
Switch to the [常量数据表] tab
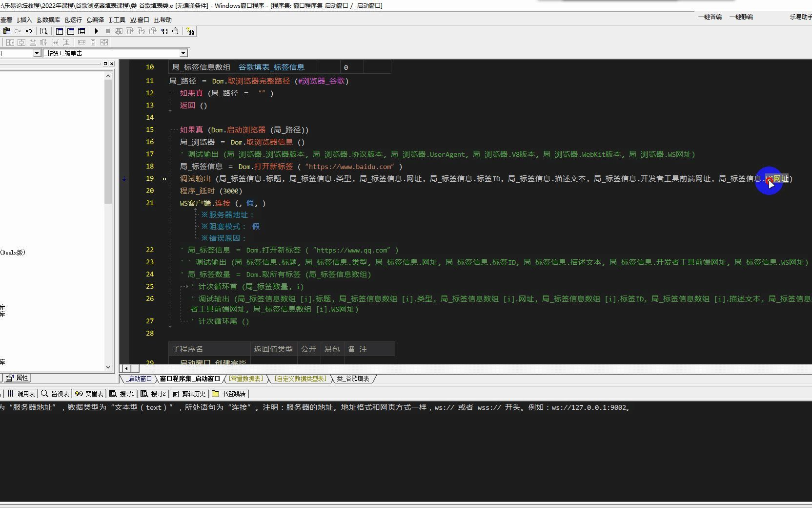[x=246, y=379]
